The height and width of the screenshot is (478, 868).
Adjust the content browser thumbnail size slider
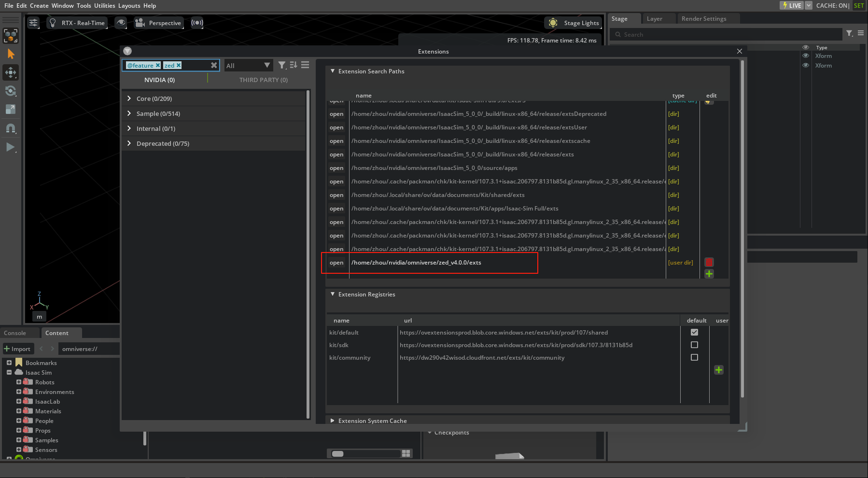click(365, 454)
